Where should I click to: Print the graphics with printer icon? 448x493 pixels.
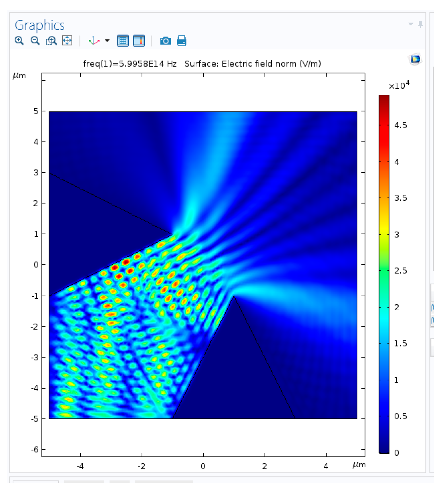pos(181,41)
